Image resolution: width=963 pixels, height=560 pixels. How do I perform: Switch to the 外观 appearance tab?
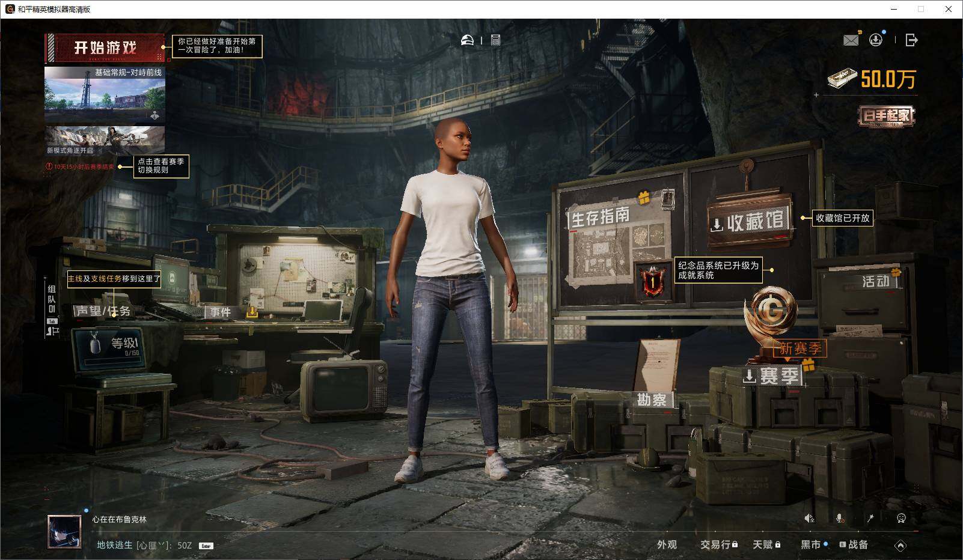667,544
